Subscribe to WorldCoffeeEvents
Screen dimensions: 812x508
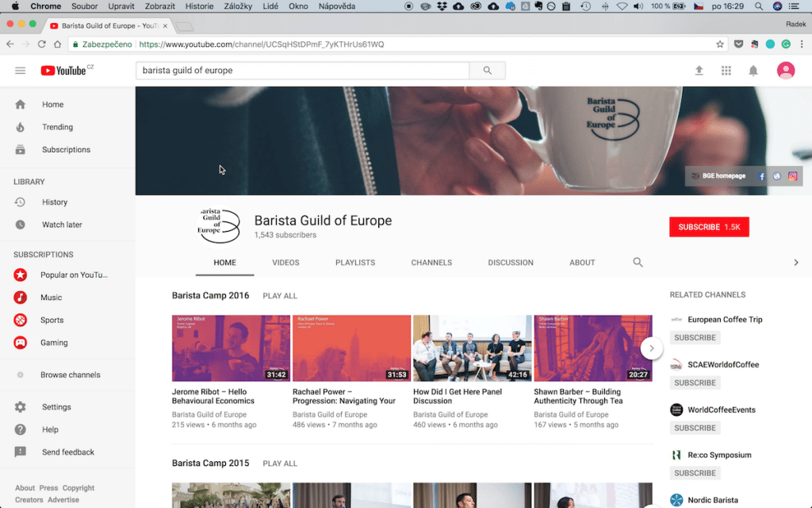[695, 428]
